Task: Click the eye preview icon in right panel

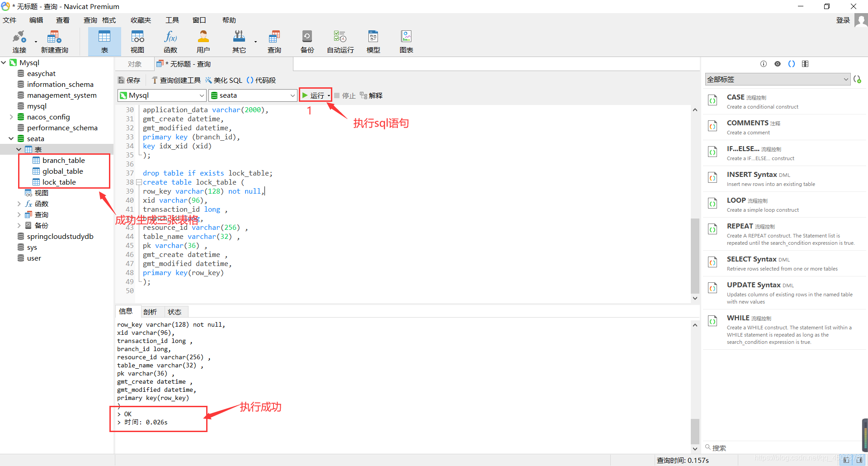Action: tap(778, 64)
